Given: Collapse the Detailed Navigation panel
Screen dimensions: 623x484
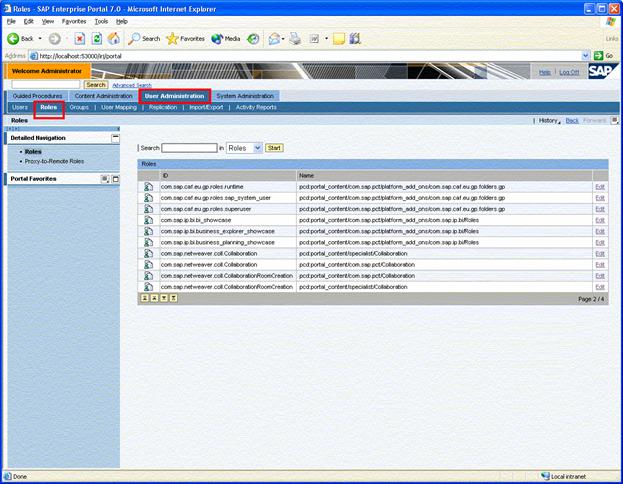Looking at the screenshot, I should coord(115,137).
